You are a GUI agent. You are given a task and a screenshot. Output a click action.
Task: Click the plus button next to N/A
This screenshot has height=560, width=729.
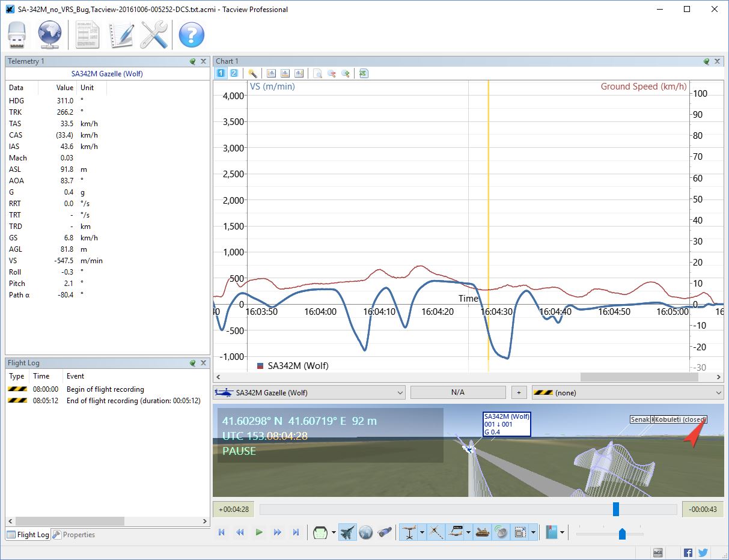click(519, 392)
